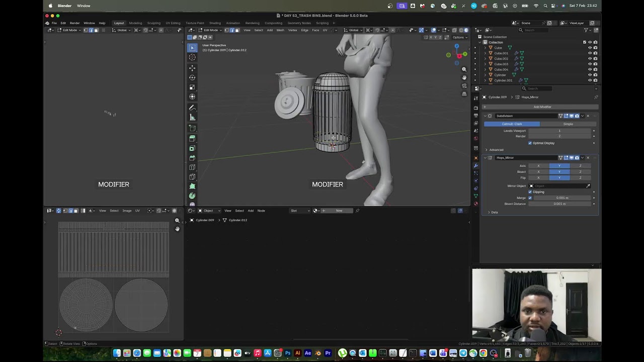Open the Mesh menu in 3D viewport

[280, 30]
